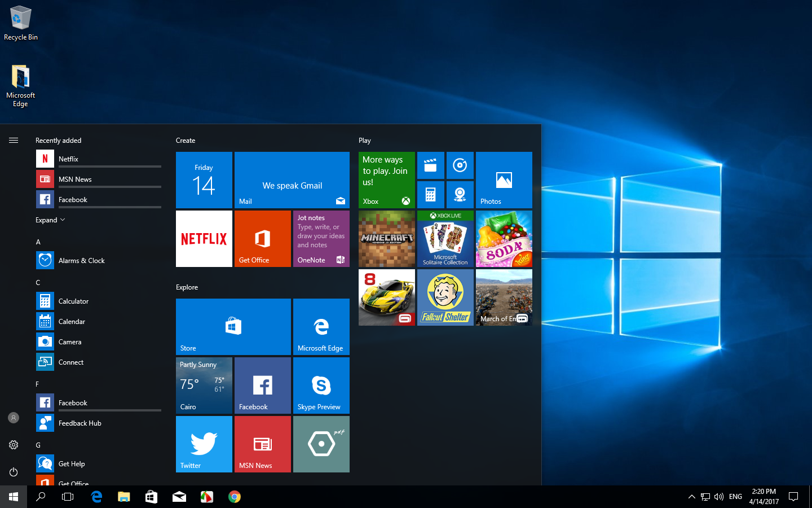Open the Microsoft Edge tile
This screenshot has width=812, height=508.
tap(321, 327)
